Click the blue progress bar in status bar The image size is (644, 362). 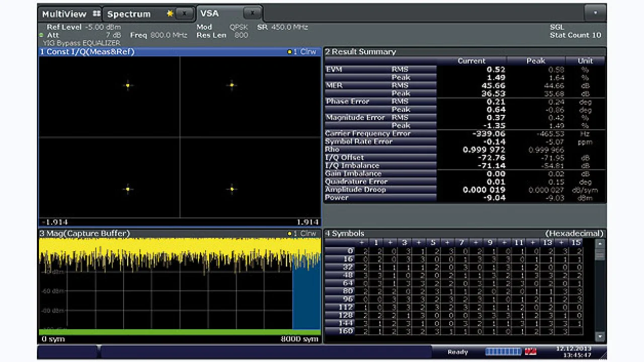click(x=503, y=351)
